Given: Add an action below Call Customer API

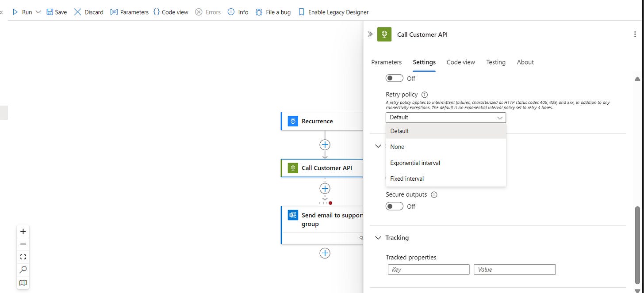Looking at the screenshot, I should (325, 188).
